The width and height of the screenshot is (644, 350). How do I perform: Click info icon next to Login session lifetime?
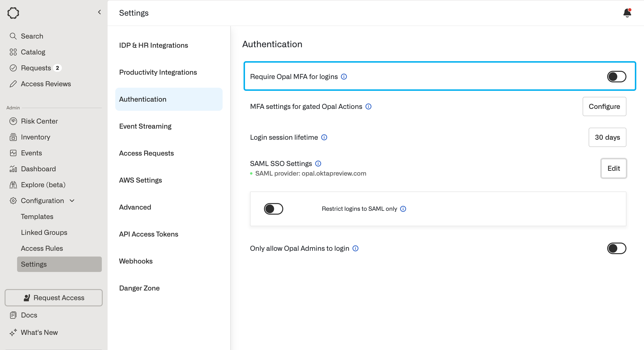(324, 137)
